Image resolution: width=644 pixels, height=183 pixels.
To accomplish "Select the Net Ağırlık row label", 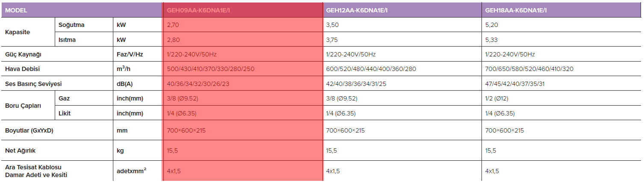I will pos(21,151).
